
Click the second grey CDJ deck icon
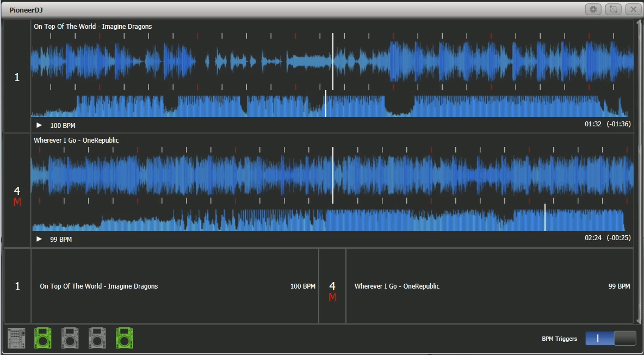(98, 338)
